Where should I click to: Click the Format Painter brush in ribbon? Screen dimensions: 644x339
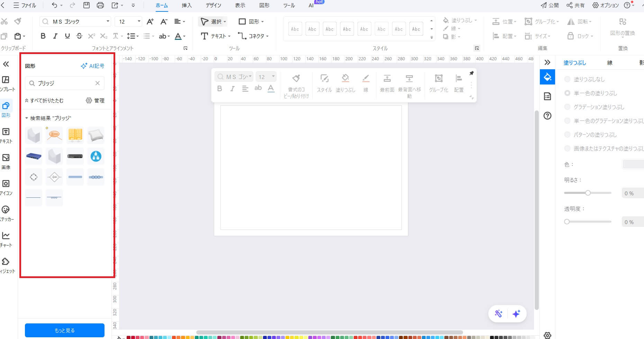(18, 21)
